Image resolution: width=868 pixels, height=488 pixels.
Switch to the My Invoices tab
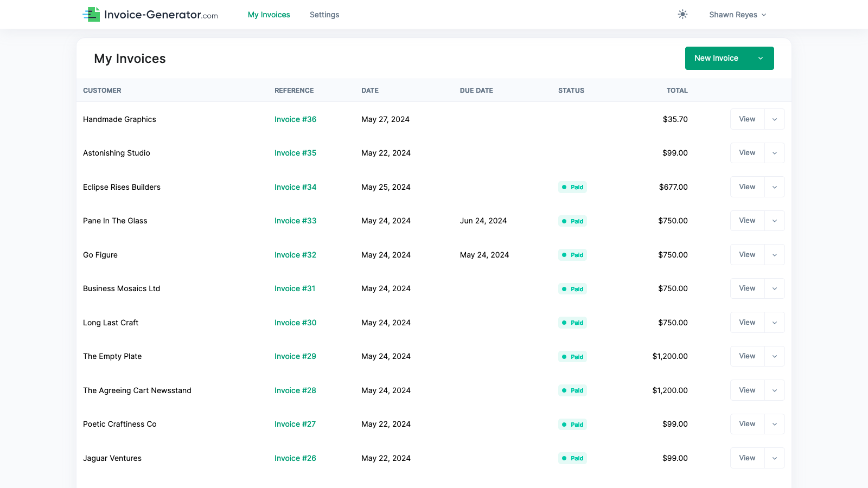pyautogui.click(x=269, y=15)
